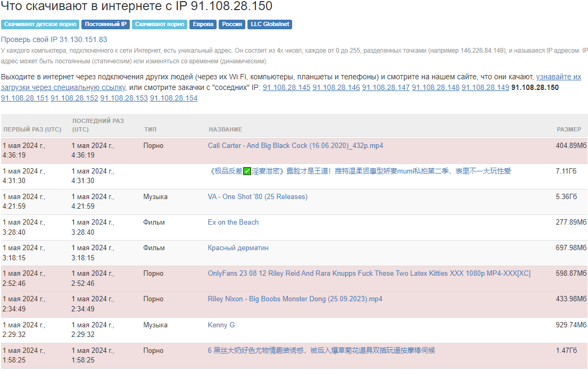Open the "Cali Carter" mp4 title link

click(295, 145)
